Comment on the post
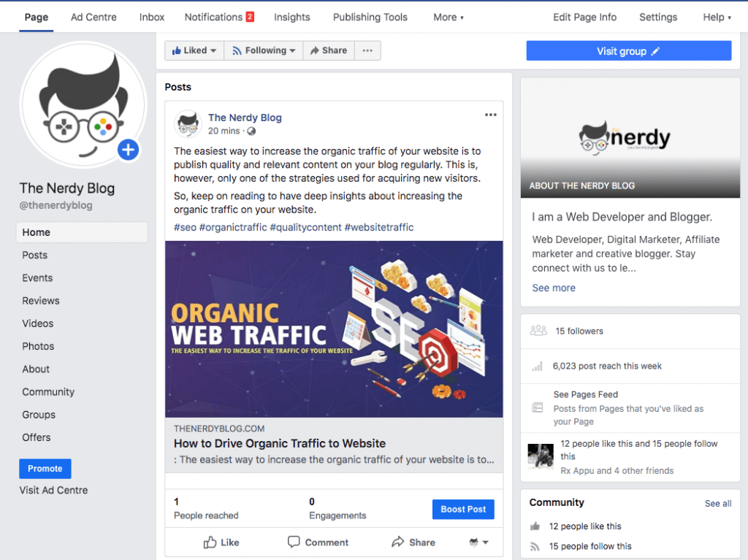The width and height of the screenshot is (748, 560). (x=318, y=542)
